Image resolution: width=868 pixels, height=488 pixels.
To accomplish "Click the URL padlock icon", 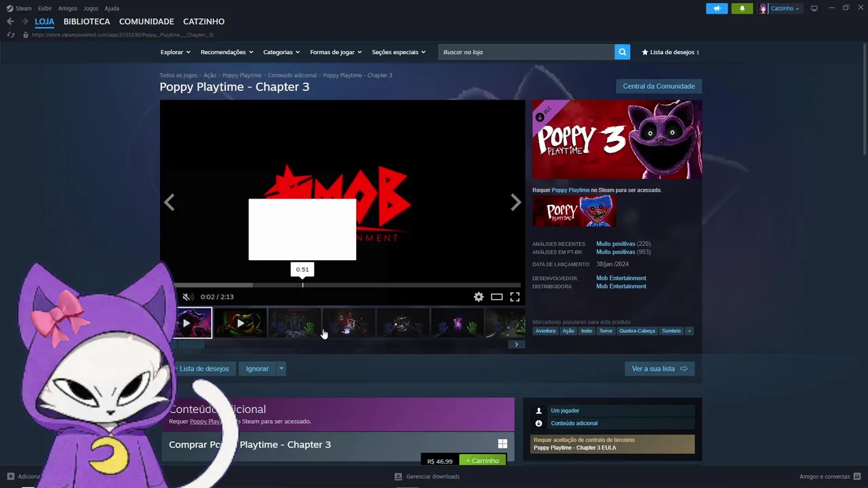I will [x=25, y=35].
